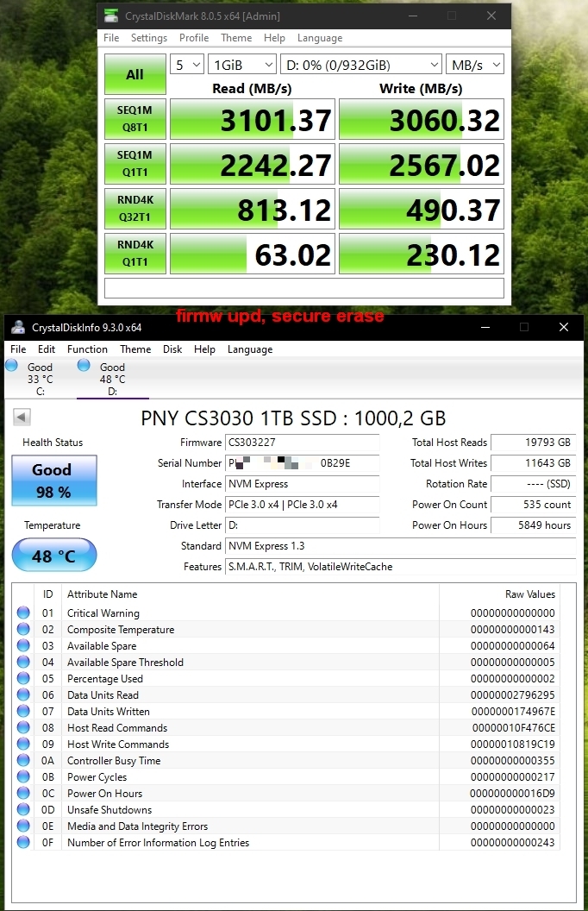Click the Transfer Mode field PCIe 3.0 x4
Viewport: 588px width, 911px height.
pos(302,505)
